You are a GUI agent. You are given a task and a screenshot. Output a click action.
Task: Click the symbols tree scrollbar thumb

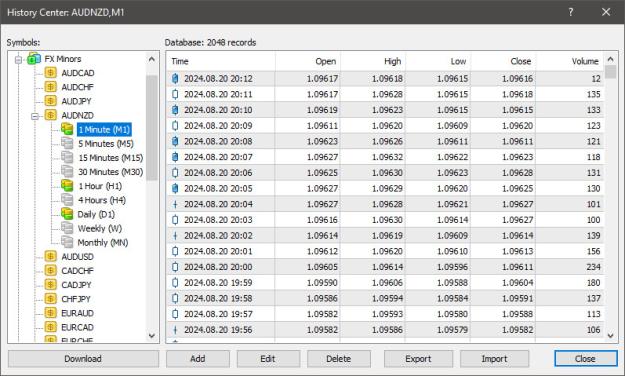[x=151, y=127]
